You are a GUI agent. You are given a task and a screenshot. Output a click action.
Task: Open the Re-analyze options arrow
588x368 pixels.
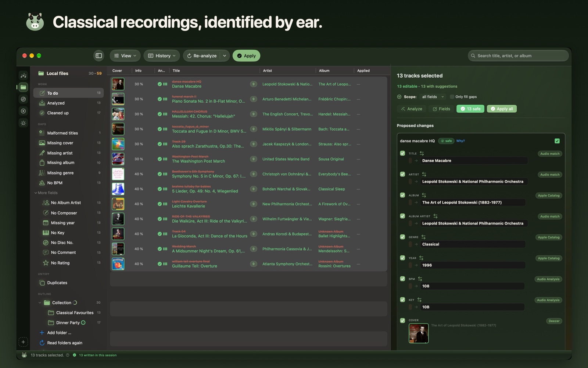(x=225, y=56)
